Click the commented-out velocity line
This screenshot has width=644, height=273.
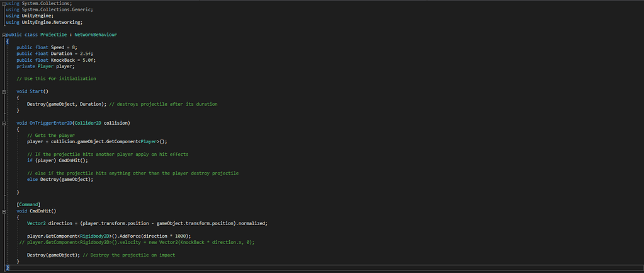pyautogui.click(x=138, y=242)
